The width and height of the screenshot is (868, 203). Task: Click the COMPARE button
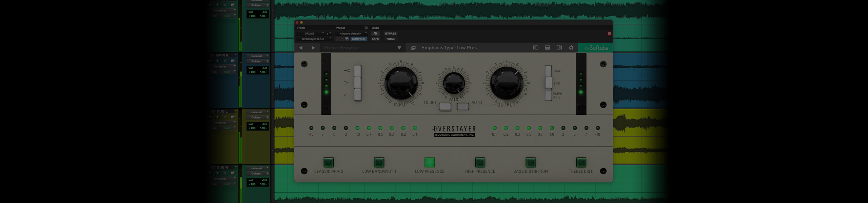[358, 39]
